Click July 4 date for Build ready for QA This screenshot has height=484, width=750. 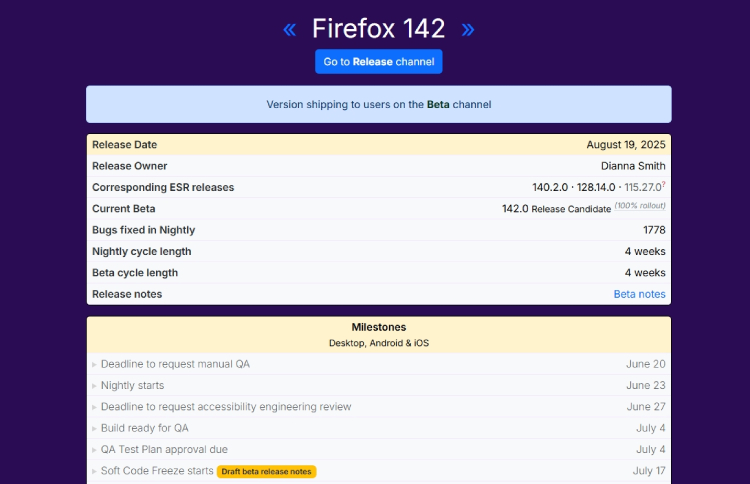(x=651, y=428)
